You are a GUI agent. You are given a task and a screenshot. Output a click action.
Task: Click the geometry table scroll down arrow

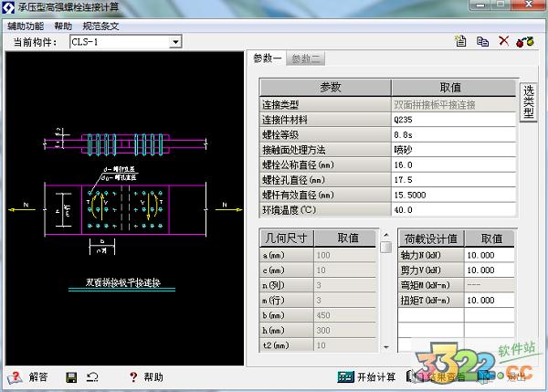(385, 347)
